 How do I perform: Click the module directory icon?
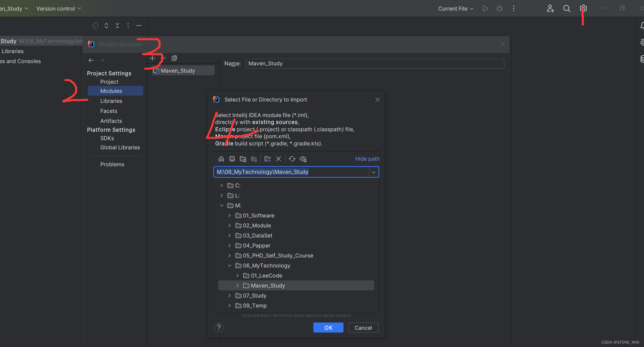coord(254,159)
